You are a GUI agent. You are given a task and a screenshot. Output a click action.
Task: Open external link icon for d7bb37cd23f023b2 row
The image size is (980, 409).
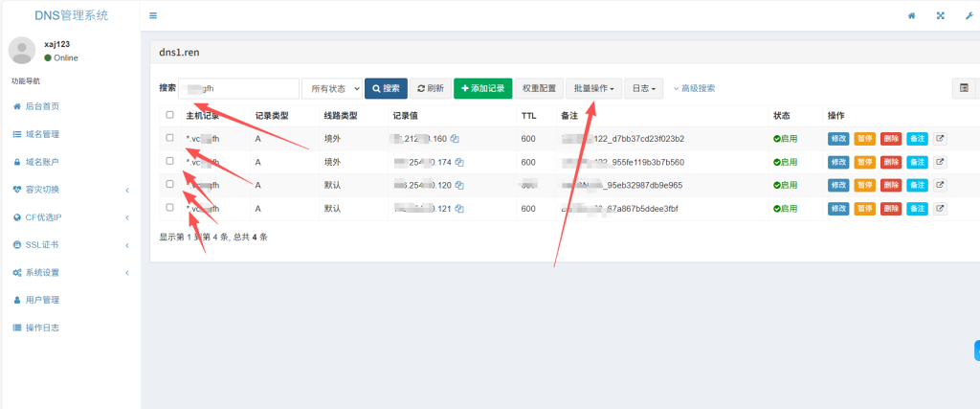click(x=940, y=139)
